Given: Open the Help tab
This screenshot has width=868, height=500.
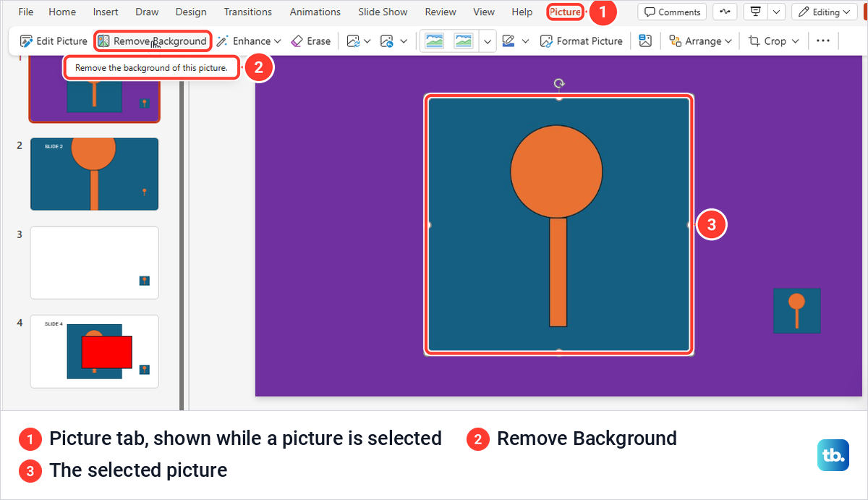Looking at the screenshot, I should (x=522, y=12).
